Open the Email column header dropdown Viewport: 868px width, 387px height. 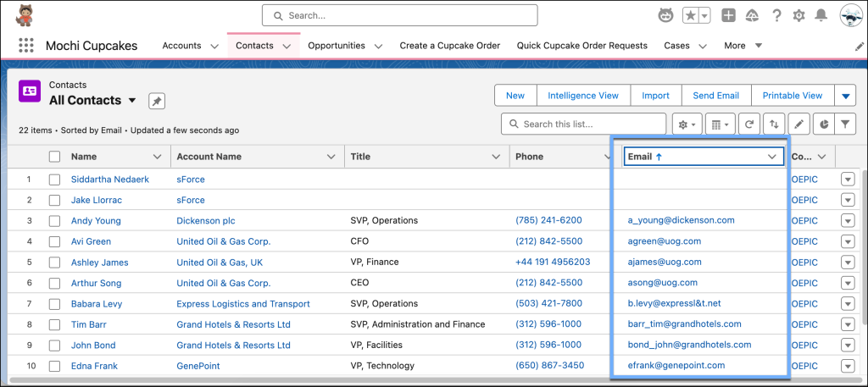pyautogui.click(x=771, y=157)
